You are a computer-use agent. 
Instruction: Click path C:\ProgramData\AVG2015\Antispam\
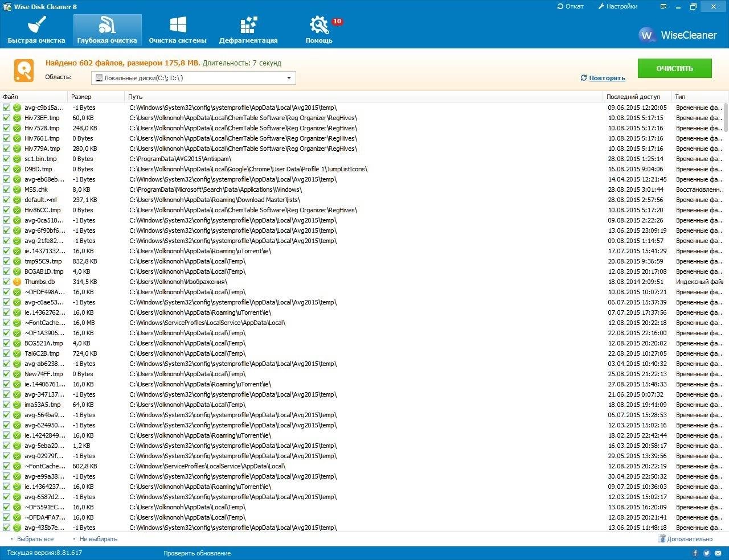(x=180, y=159)
